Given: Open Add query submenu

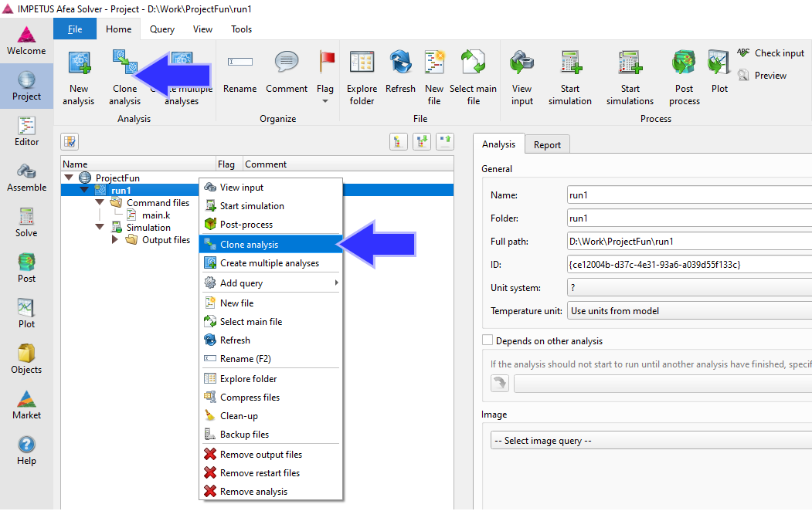Looking at the screenshot, I should [271, 283].
